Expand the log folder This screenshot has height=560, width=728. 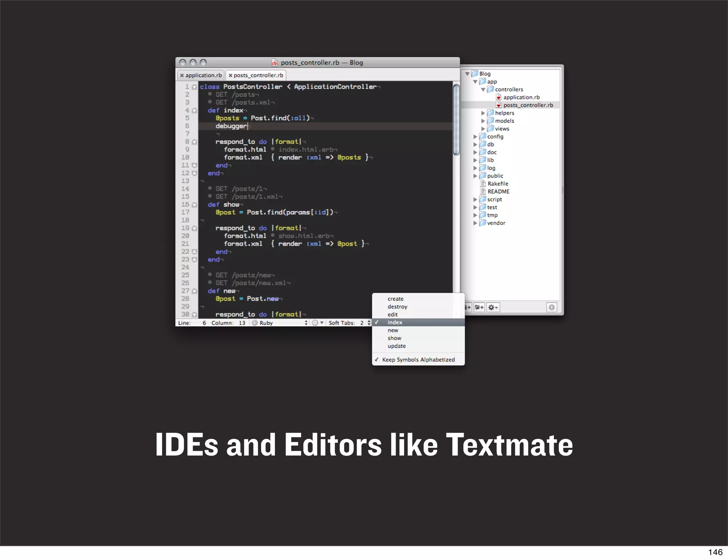(475, 168)
